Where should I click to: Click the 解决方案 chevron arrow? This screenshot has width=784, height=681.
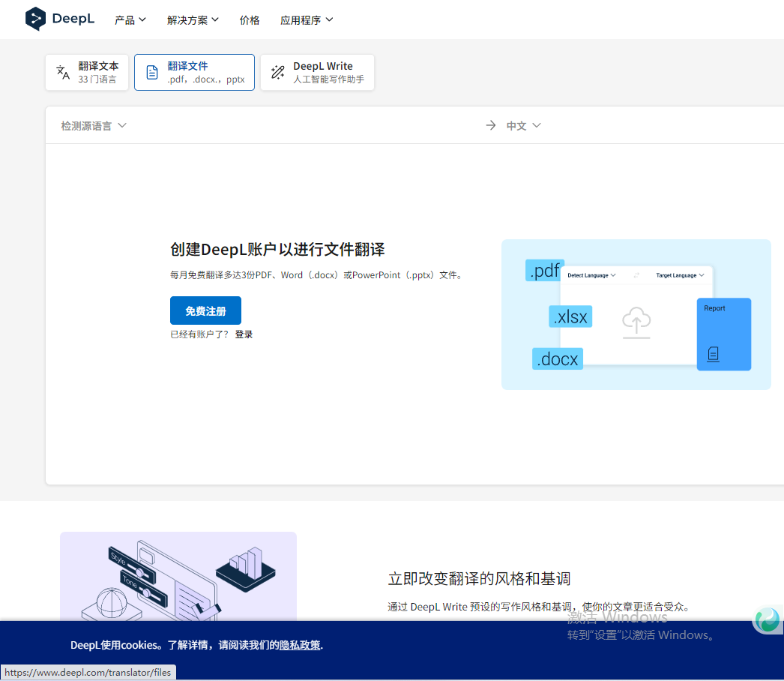[x=215, y=20]
